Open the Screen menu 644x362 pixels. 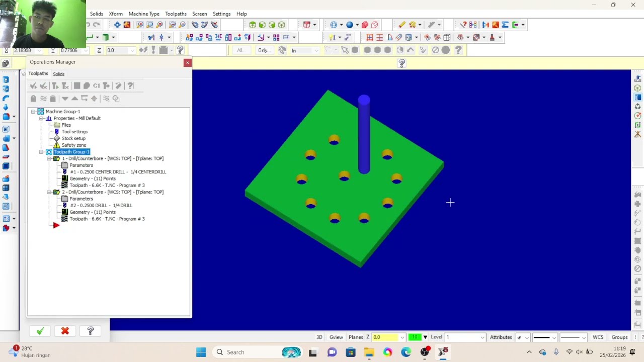point(199,14)
